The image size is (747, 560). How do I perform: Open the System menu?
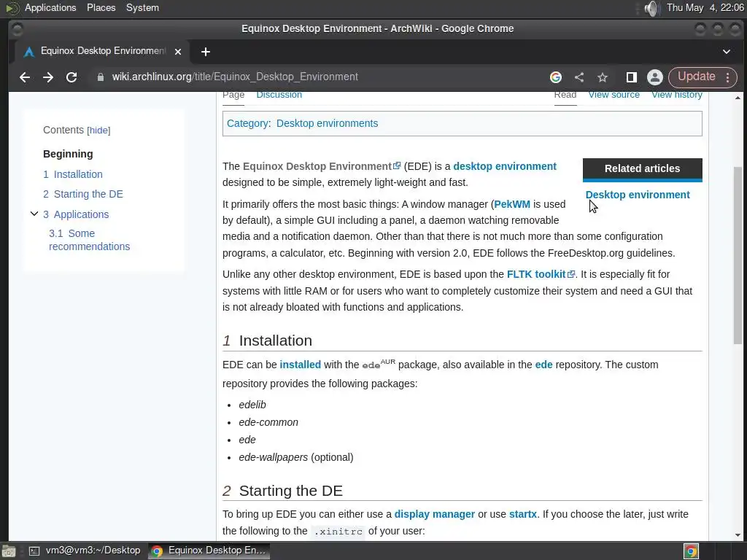pos(142,7)
